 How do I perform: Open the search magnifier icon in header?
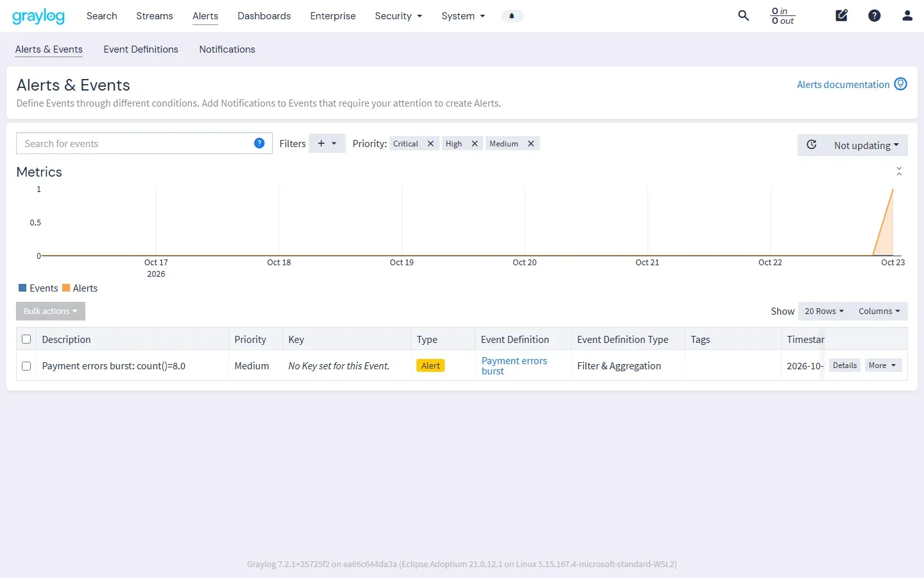click(744, 15)
